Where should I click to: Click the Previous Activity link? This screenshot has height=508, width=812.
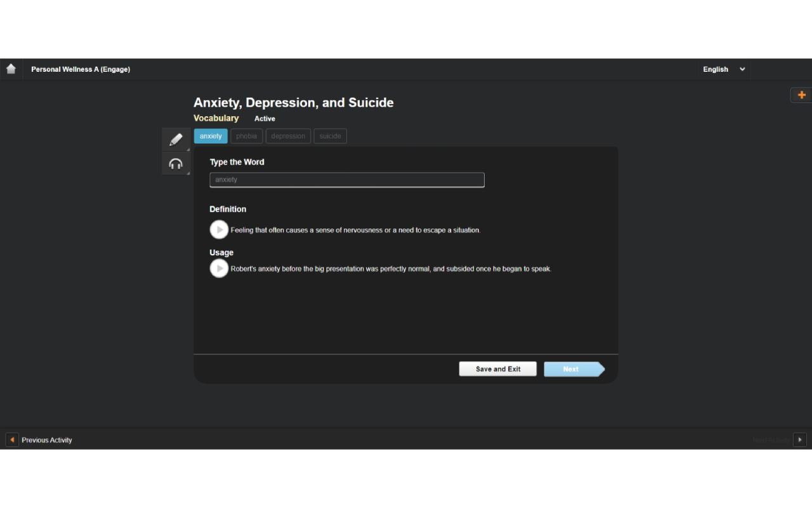tap(47, 439)
